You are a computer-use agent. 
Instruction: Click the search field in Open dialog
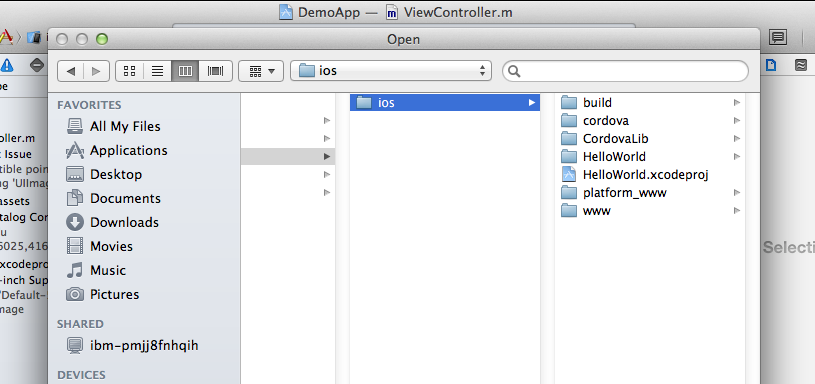(x=625, y=71)
